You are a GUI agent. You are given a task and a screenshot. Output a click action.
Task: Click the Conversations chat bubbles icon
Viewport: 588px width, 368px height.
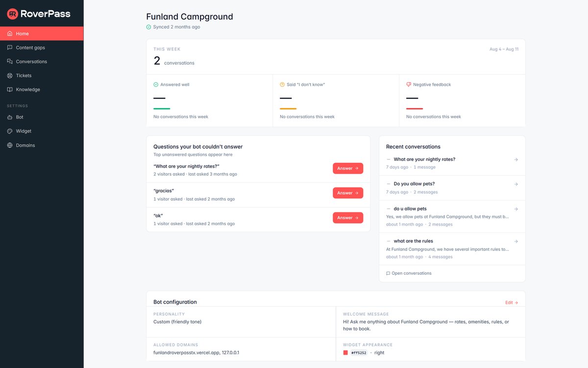[x=10, y=61]
